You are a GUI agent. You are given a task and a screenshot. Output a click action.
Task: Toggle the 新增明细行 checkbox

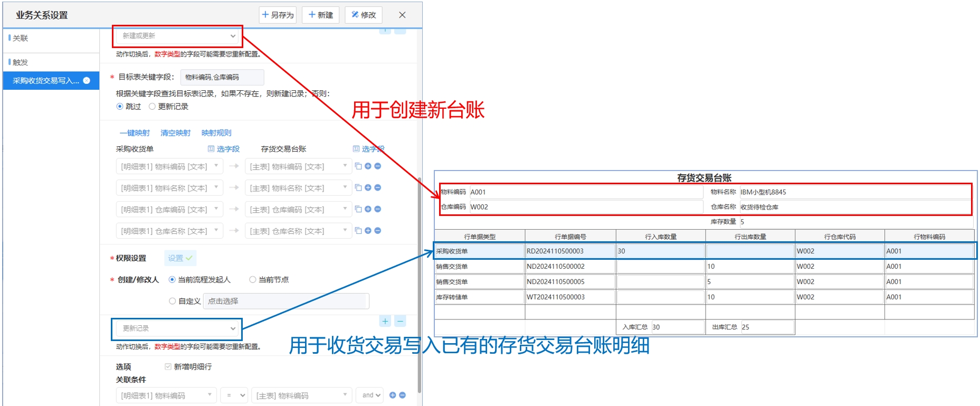point(168,366)
